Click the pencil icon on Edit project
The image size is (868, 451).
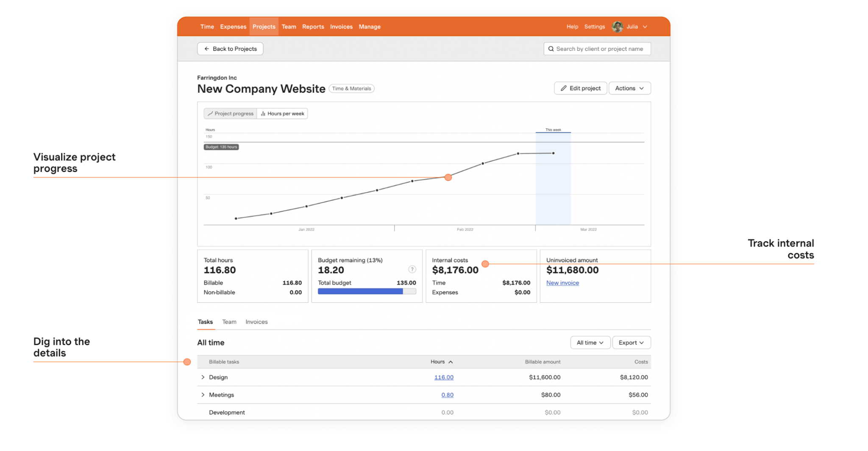click(563, 88)
